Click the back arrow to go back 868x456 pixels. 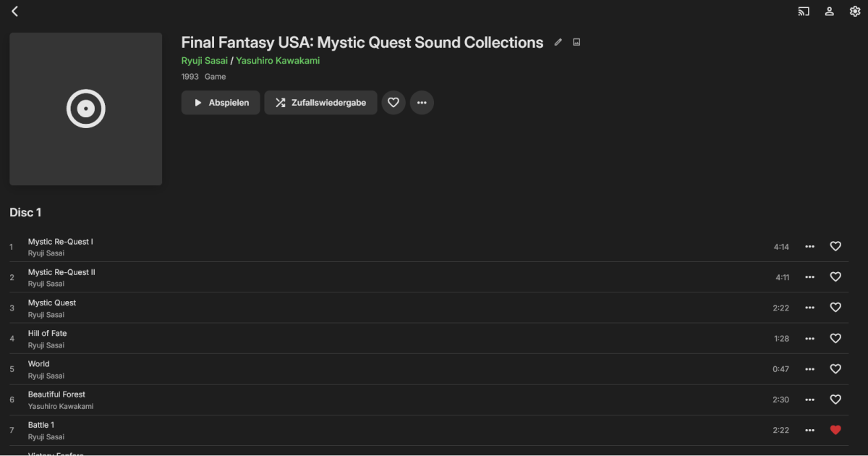pos(14,11)
